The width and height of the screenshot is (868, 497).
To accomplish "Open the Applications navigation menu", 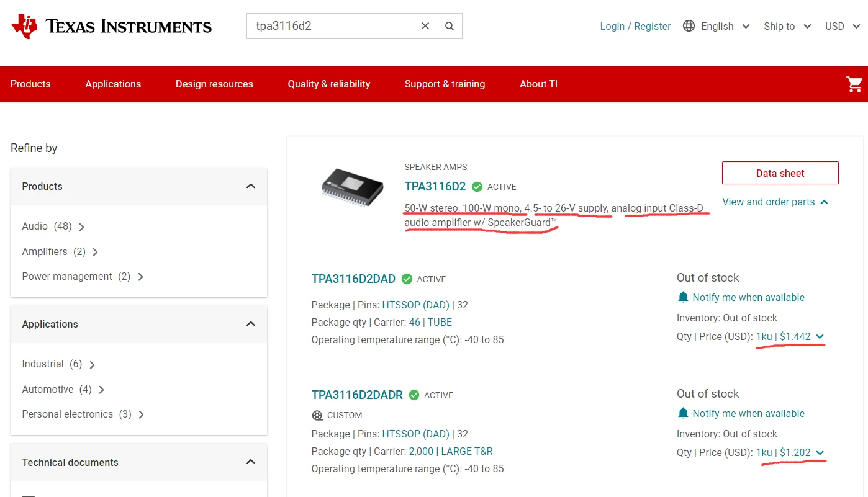I will click(113, 84).
